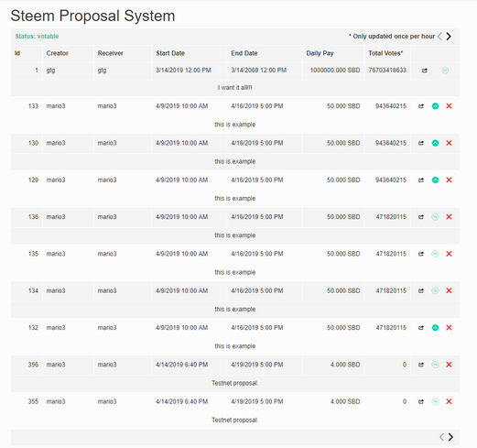Screen dimensions: 477x448
Task: Go to previous page using top chevron
Action: click(439, 37)
